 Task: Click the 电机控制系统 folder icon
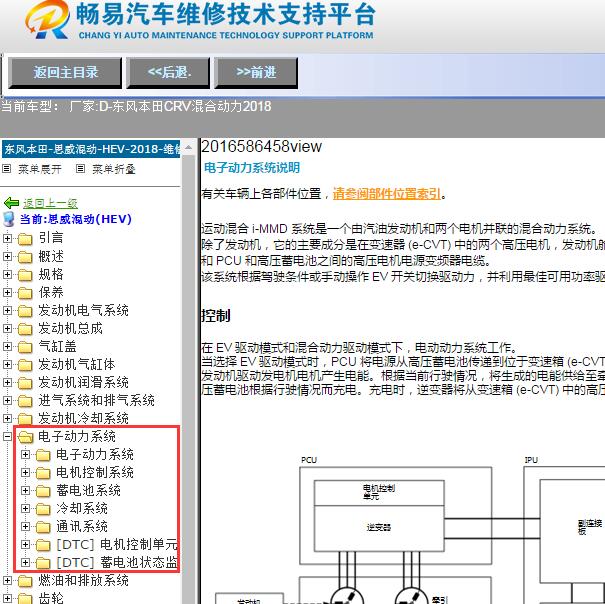43,473
